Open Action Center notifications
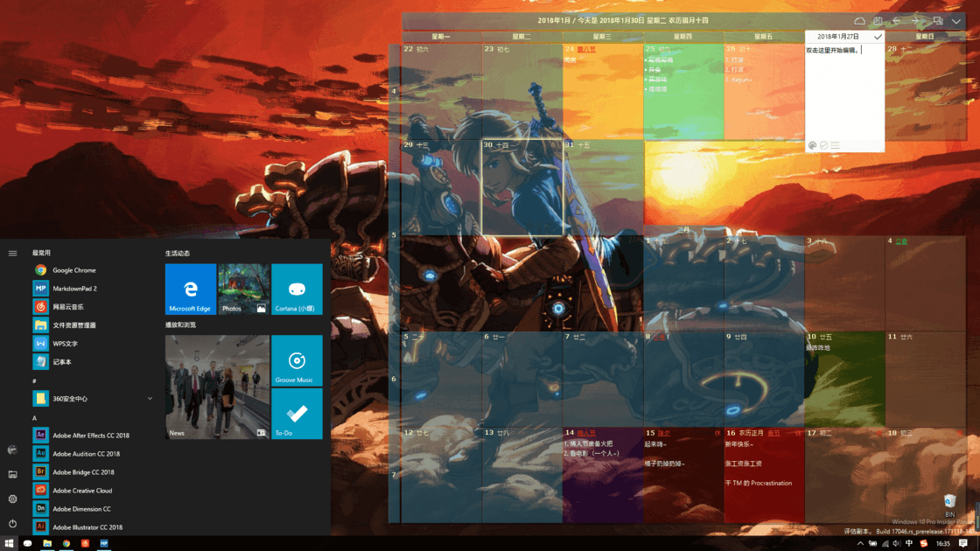This screenshot has height=551, width=980. (x=963, y=543)
